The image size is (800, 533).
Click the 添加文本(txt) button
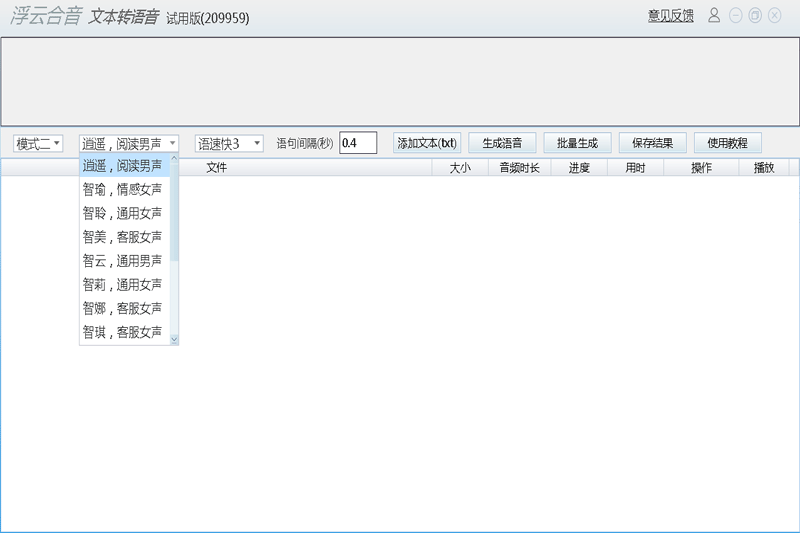click(427, 143)
